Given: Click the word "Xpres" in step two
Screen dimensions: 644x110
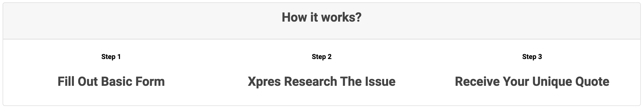Looking at the screenshot, I should (x=264, y=82).
